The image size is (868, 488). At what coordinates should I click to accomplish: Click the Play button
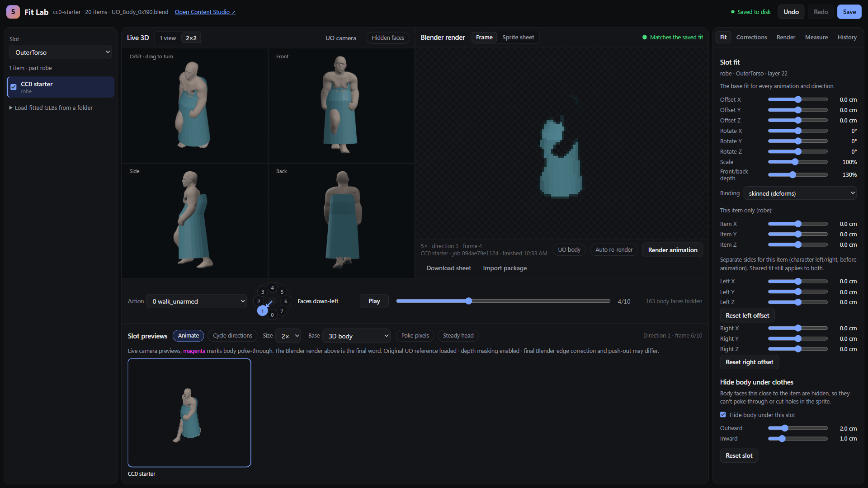coord(374,301)
